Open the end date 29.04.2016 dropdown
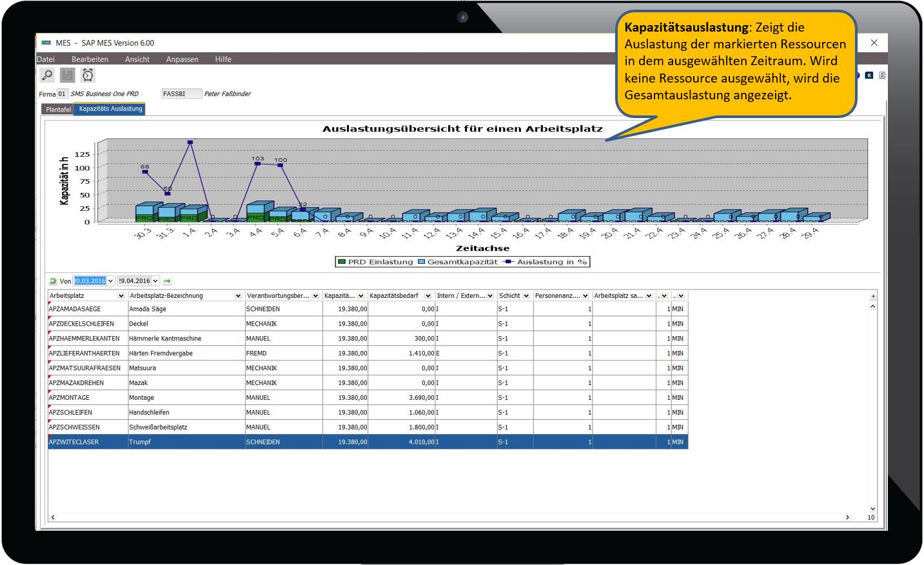This screenshot has width=924, height=565. [x=155, y=281]
